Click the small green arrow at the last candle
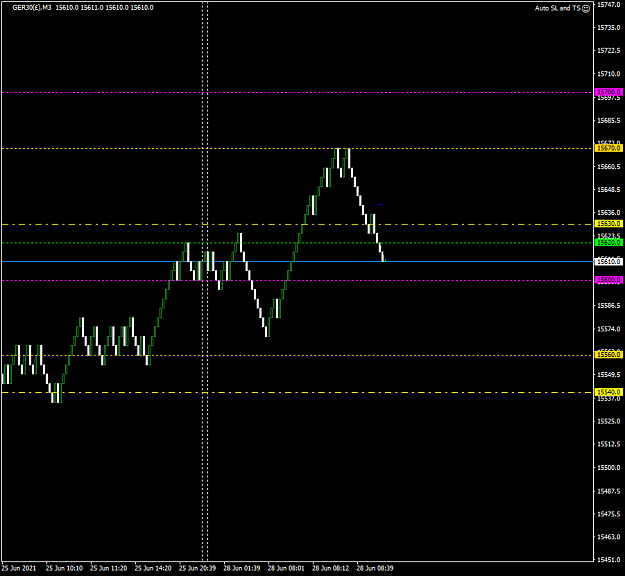Image resolution: width=625 pixels, height=576 pixels. tap(385, 261)
